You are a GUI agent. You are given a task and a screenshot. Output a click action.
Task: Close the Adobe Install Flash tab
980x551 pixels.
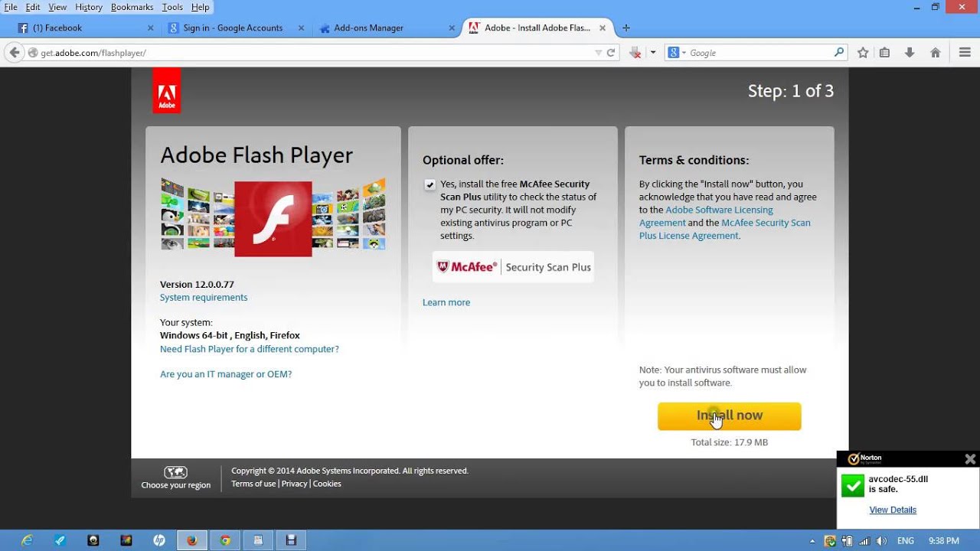pyautogui.click(x=603, y=28)
